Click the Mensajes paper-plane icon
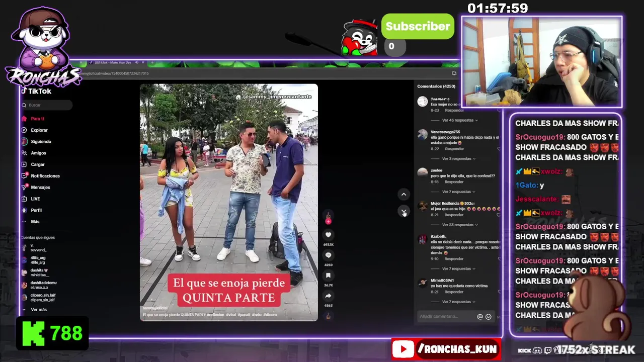644x362 pixels. 24,188
